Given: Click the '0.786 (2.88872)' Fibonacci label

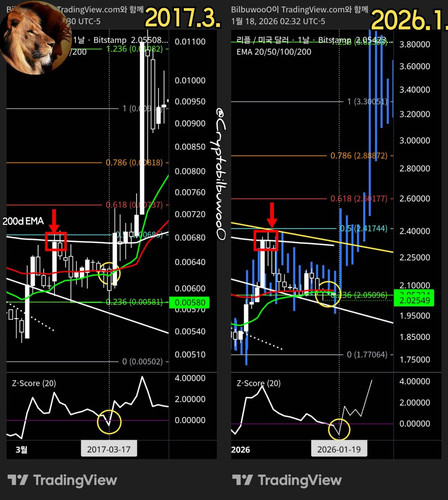Looking at the screenshot, I should pyautogui.click(x=359, y=155).
